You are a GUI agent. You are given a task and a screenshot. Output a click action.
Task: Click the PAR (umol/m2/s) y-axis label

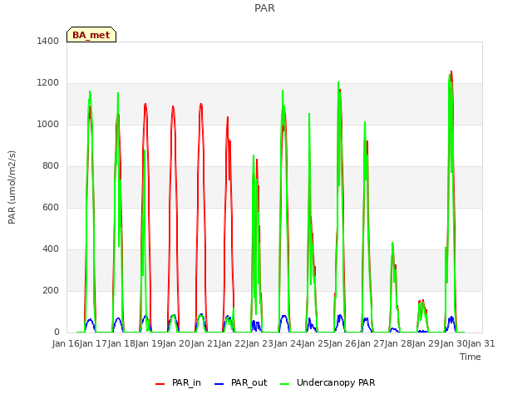pyautogui.click(x=12, y=187)
